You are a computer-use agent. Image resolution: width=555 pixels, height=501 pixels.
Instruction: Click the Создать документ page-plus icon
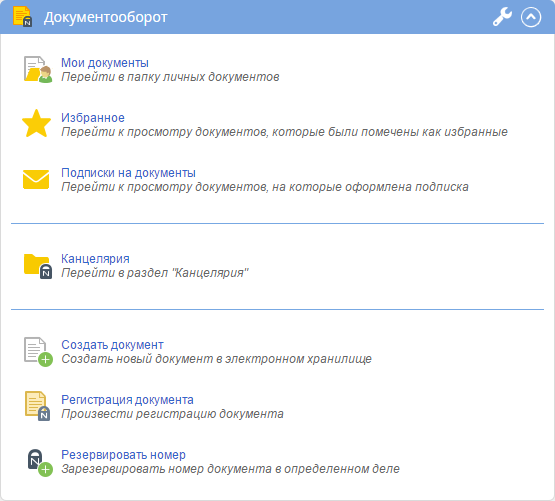click(x=38, y=352)
